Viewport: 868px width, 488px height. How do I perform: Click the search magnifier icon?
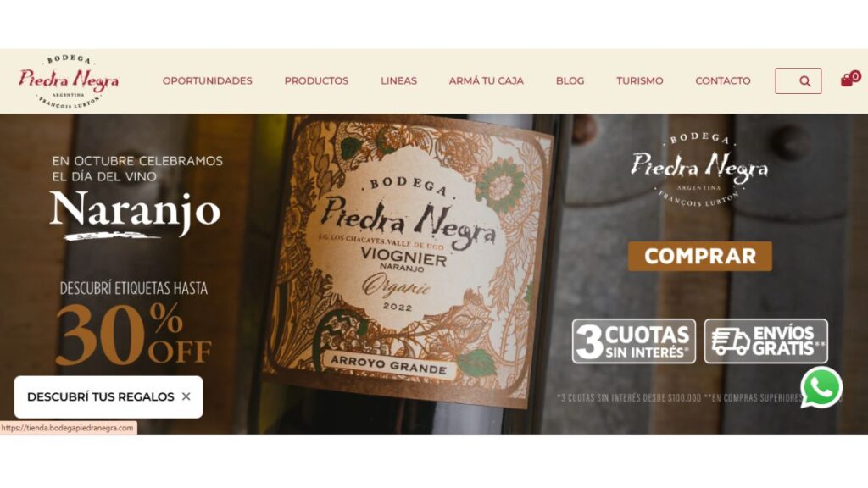(805, 81)
